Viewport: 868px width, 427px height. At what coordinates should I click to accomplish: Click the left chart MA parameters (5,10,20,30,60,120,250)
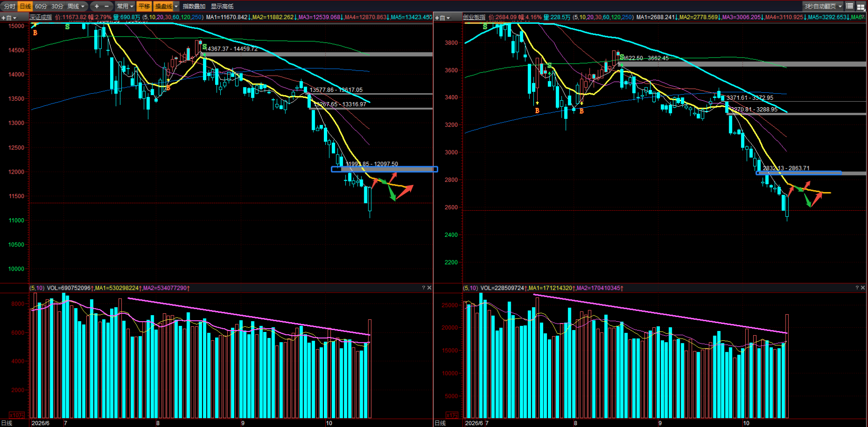click(x=172, y=17)
